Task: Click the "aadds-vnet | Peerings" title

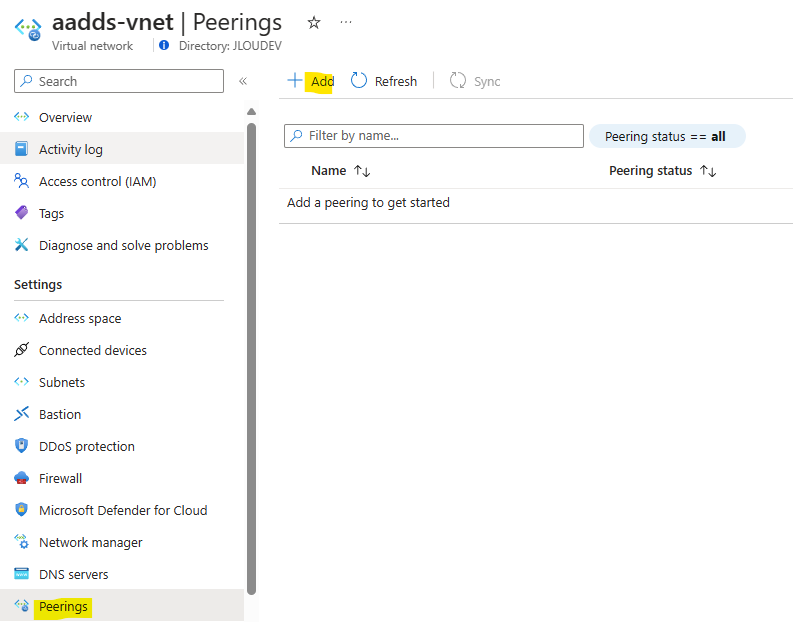Action: [x=167, y=23]
